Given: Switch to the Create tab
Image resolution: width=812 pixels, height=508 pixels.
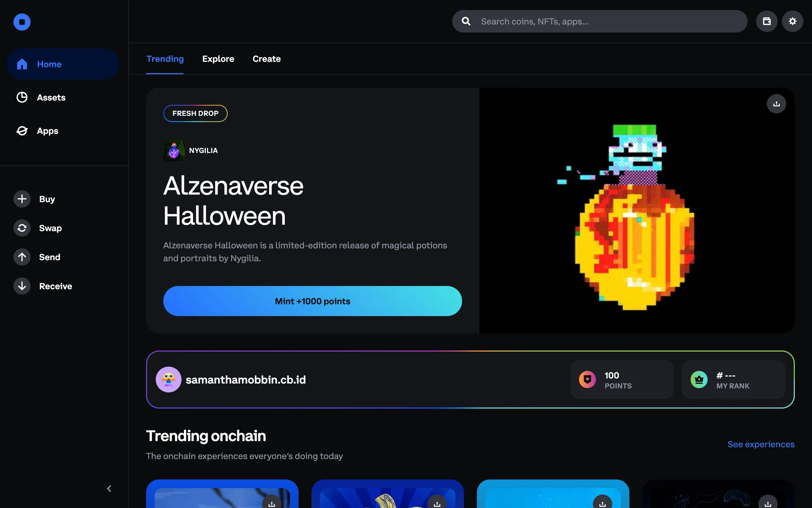Looking at the screenshot, I should (x=266, y=59).
